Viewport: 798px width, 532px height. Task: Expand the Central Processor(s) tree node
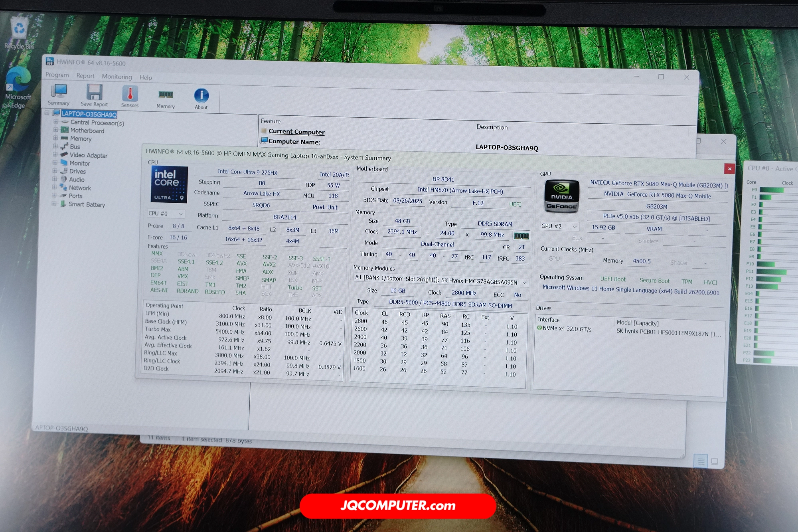tap(56, 122)
